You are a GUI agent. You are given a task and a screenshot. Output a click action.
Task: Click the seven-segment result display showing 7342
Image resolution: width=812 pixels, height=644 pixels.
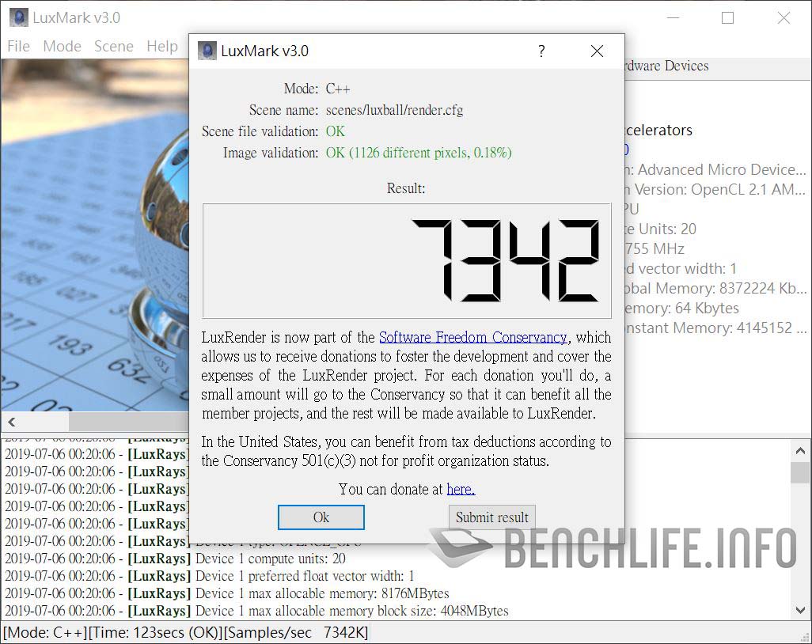tap(406, 261)
